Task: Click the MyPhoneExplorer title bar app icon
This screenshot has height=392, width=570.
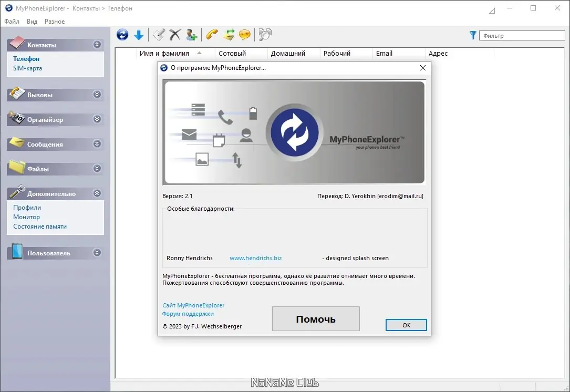Action: [x=9, y=8]
